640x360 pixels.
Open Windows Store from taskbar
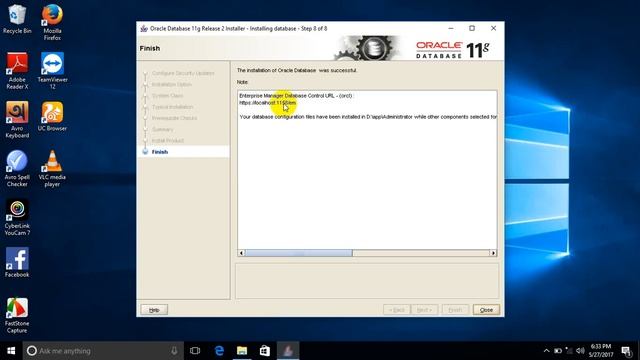pos(265,351)
